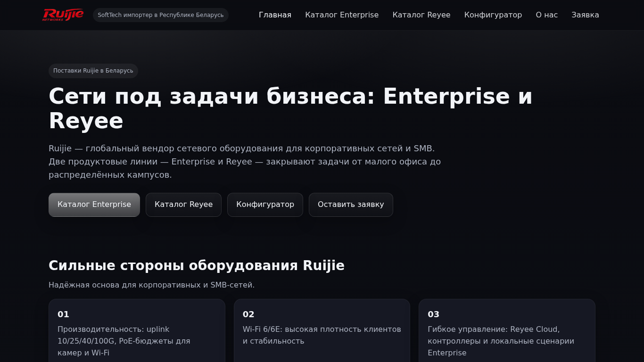Click the Сильные стороны оборудования Ruijie heading
The width and height of the screenshot is (644, 362).
(197, 265)
